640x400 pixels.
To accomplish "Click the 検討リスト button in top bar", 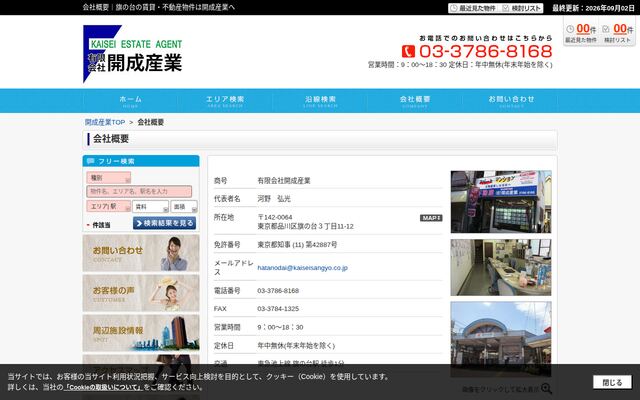I will 522,8.
